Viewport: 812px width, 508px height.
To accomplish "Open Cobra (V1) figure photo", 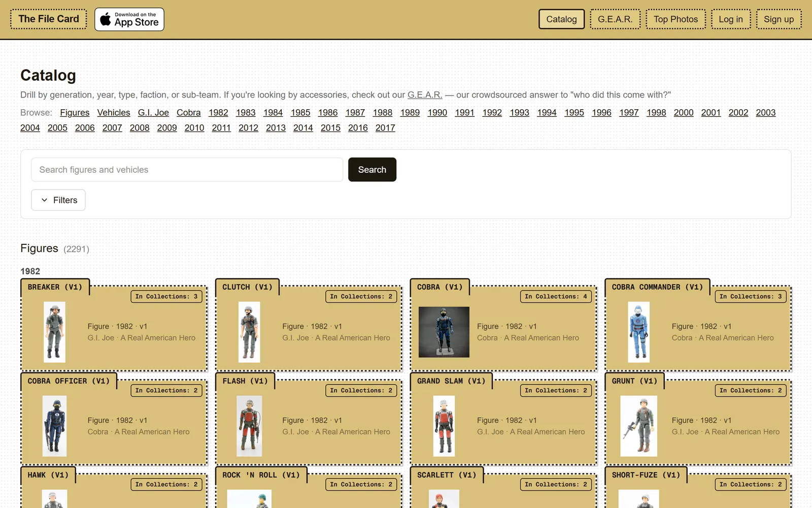I will click(444, 332).
